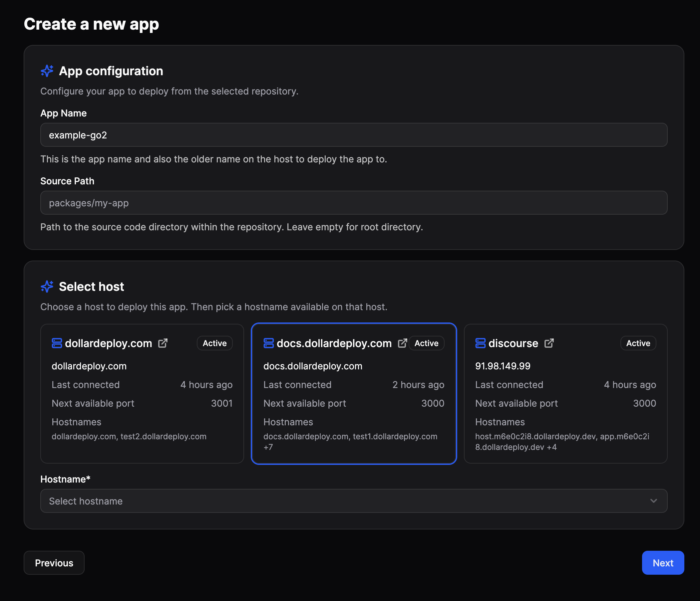Click server icon beside dollardeploy.com title
The image size is (700, 601).
pos(57,343)
